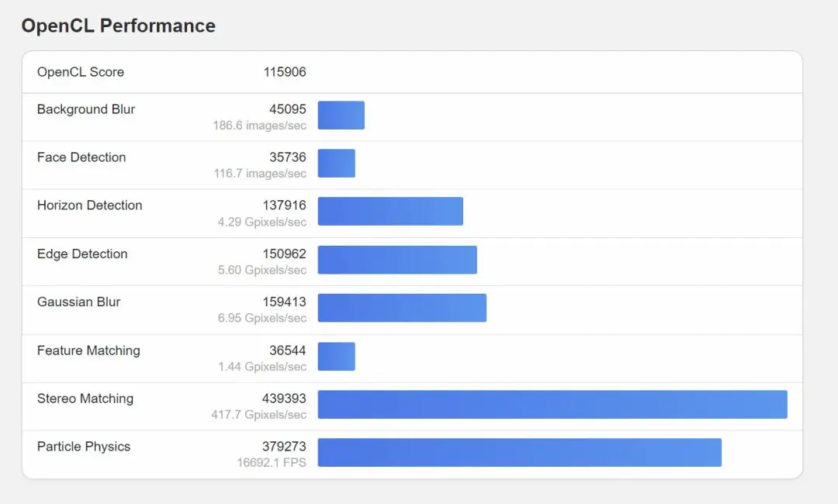838x504 pixels.
Task: Click the Particle Physics score bar
Action: [x=519, y=453]
